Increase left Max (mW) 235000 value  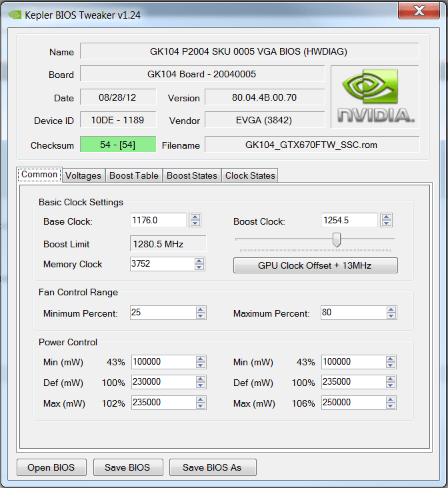pos(201,399)
